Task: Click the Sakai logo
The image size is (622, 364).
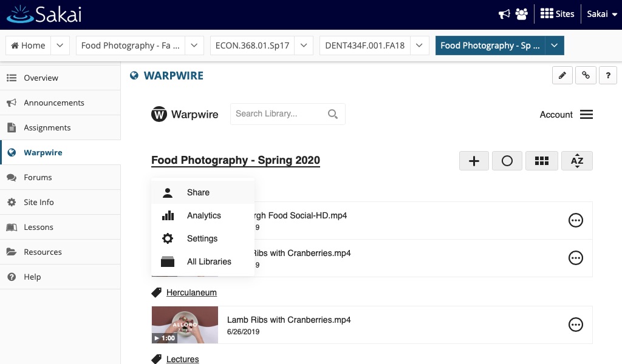Action: 44,15
